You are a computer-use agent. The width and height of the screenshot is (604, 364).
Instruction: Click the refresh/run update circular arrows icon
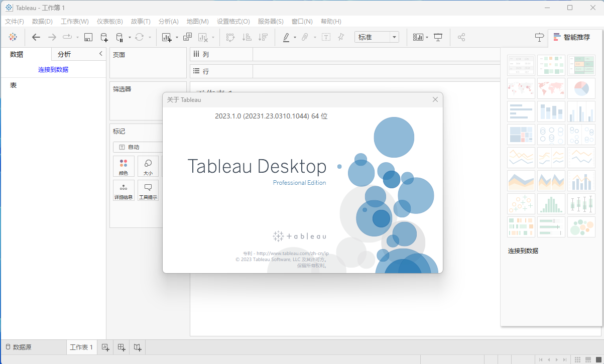coord(139,37)
